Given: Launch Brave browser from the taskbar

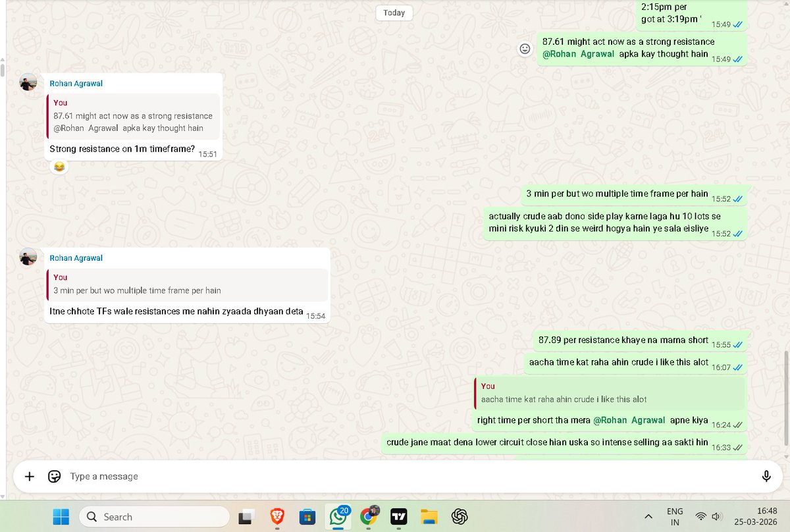Looking at the screenshot, I should coord(276,517).
